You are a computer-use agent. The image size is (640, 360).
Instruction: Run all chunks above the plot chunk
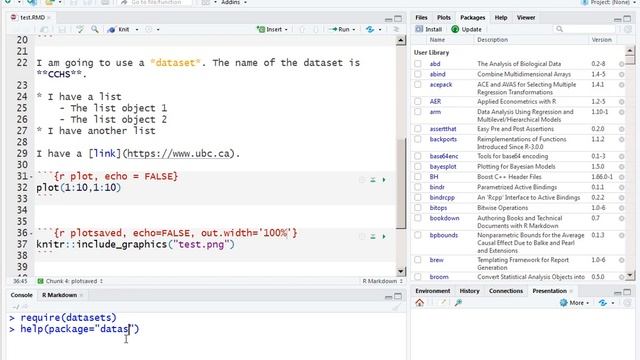pyautogui.click(x=373, y=180)
